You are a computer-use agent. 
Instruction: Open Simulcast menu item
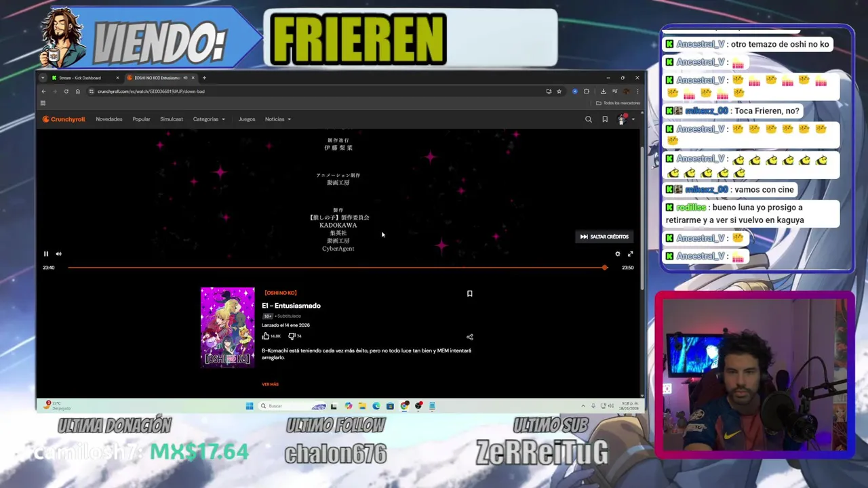172,119
